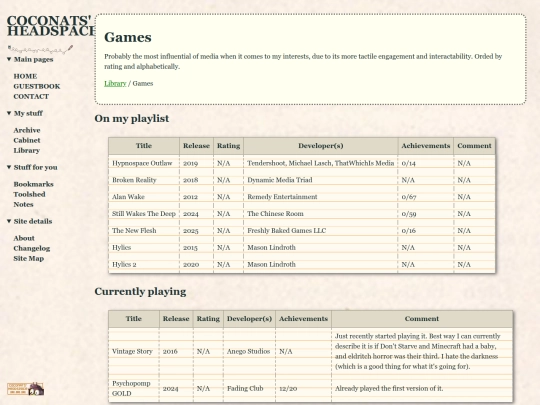Go to the CONTACT page
The width and height of the screenshot is (540, 405).
tap(31, 96)
